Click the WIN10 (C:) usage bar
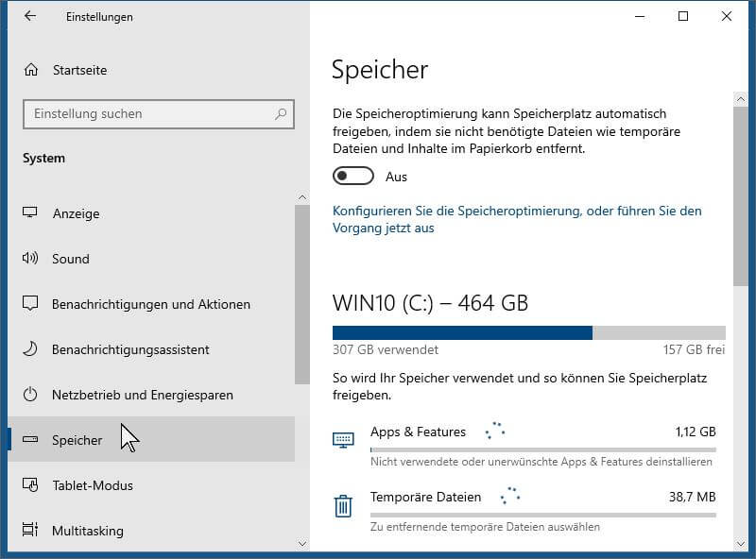The height and width of the screenshot is (559, 756). click(529, 333)
